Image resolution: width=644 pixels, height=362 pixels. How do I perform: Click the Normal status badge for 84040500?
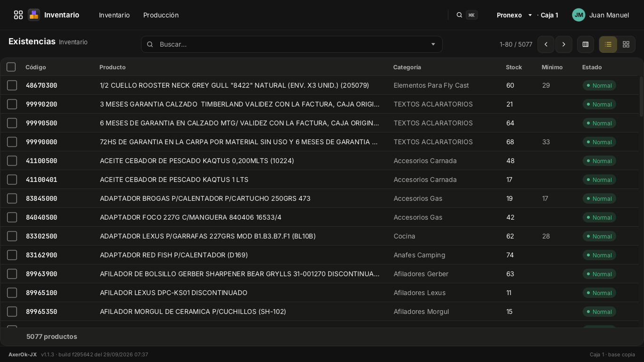point(599,217)
